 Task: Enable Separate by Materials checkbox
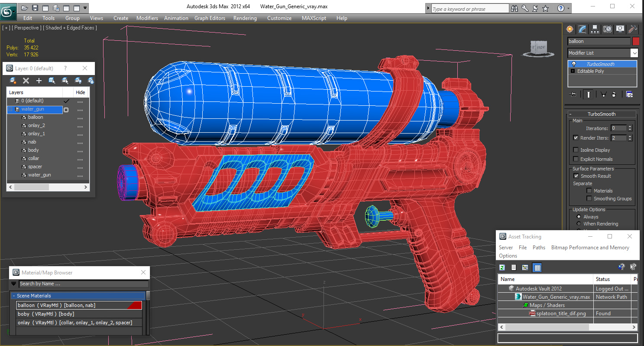pyautogui.click(x=589, y=191)
